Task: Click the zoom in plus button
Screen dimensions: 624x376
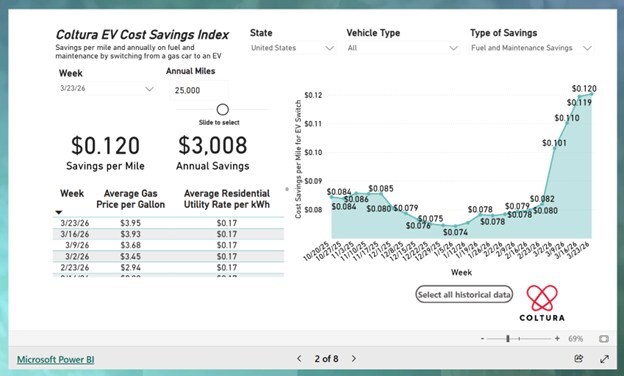Action: click(x=557, y=339)
